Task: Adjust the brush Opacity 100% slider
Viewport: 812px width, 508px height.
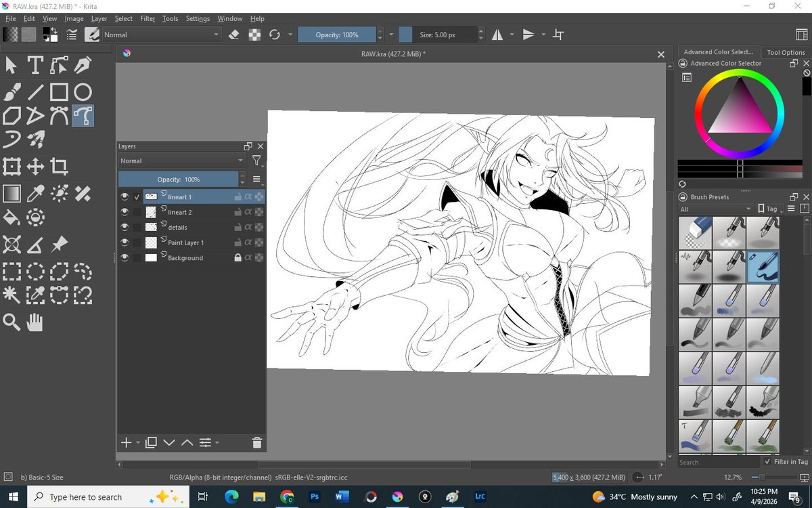Action: pyautogui.click(x=336, y=35)
